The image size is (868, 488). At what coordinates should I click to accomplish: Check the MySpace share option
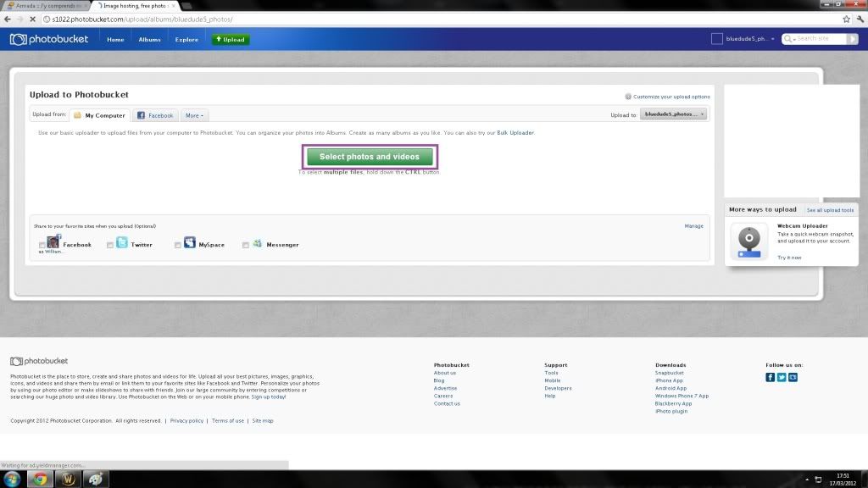tap(178, 245)
